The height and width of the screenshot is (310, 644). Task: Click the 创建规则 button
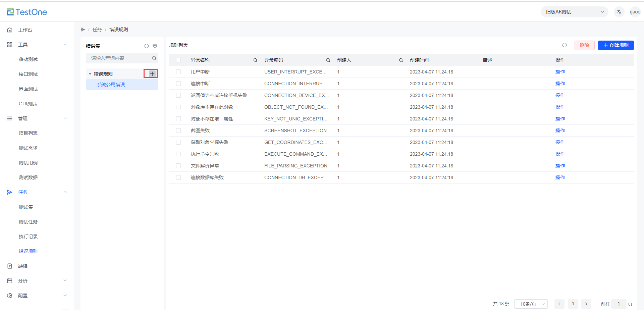pos(616,45)
